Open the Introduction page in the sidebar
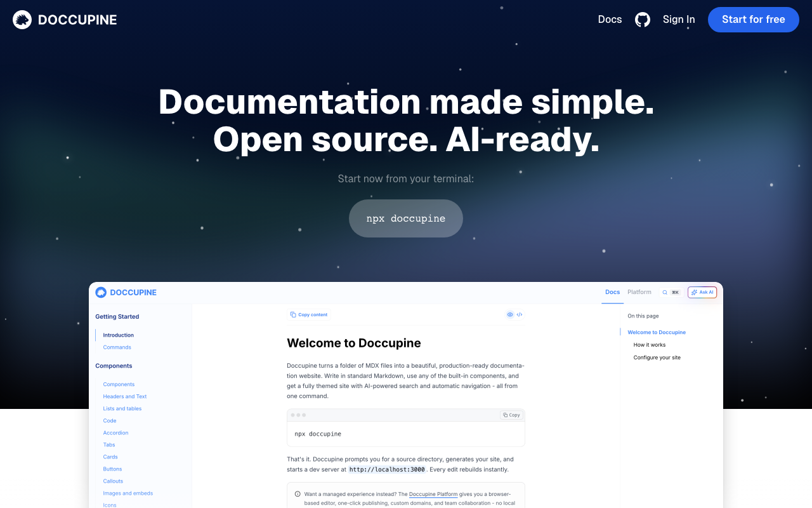Viewport: 812px width, 508px height. [119, 335]
